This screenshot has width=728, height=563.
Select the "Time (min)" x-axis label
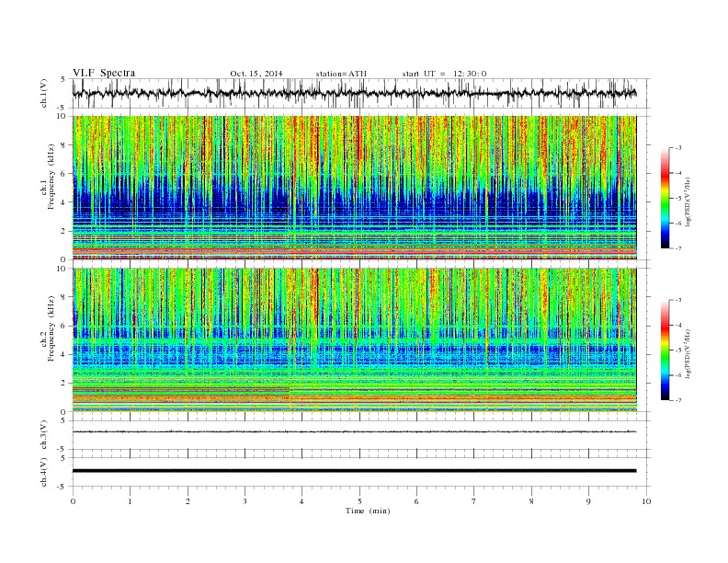[x=368, y=511]
